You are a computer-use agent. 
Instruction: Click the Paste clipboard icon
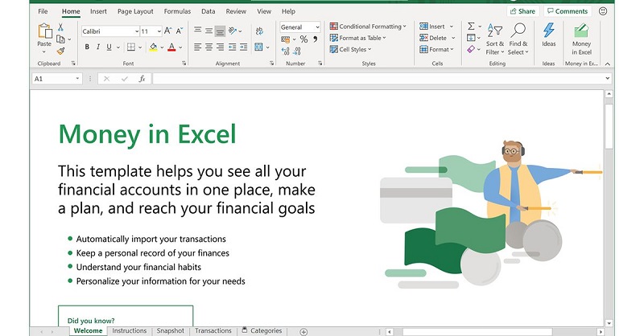pos(44,33)
